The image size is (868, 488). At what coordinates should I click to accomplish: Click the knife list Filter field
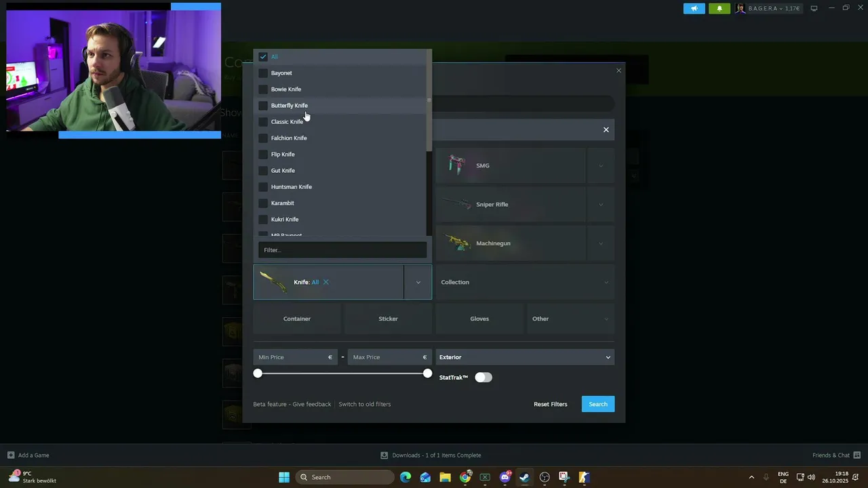tap(342, 250)
